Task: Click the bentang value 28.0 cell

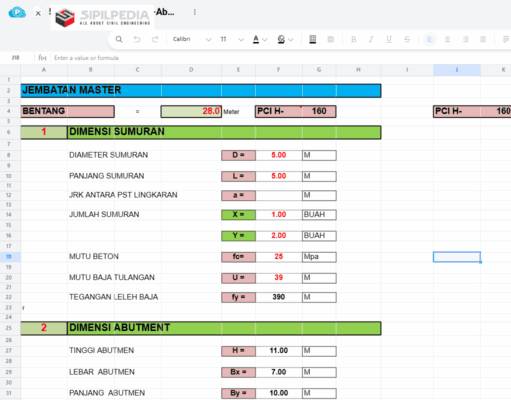Action: 191,111
